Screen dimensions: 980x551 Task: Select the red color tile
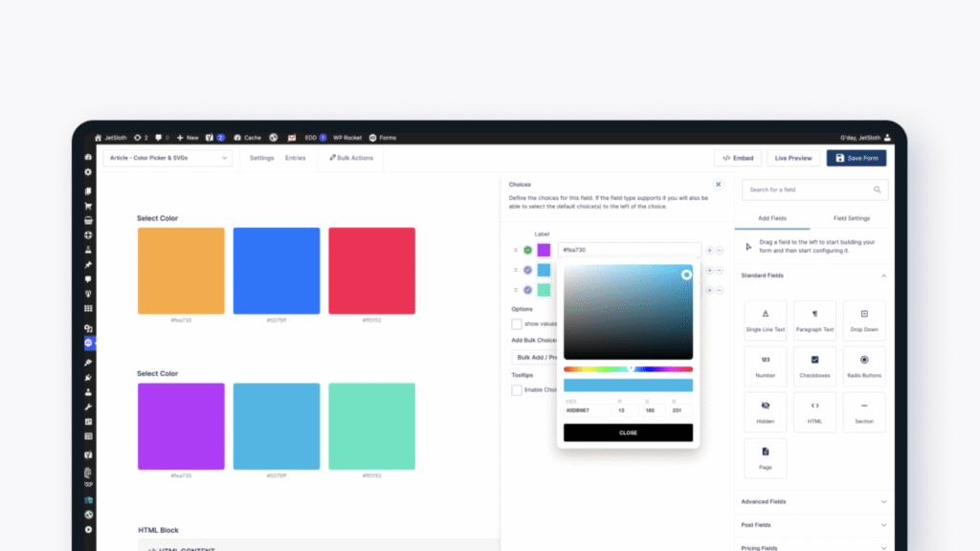(372, 271)
